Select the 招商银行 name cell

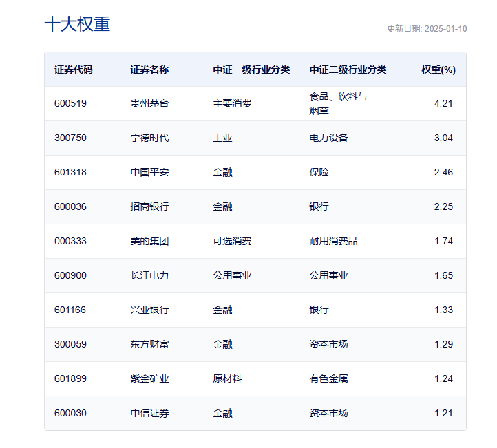(149, 207)
